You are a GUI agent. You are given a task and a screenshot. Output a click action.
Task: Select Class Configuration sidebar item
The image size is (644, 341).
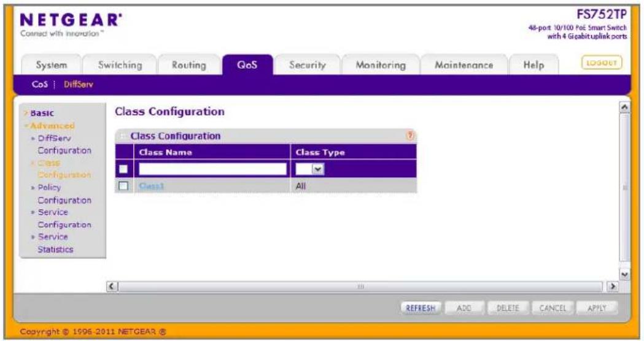point(64,169)
